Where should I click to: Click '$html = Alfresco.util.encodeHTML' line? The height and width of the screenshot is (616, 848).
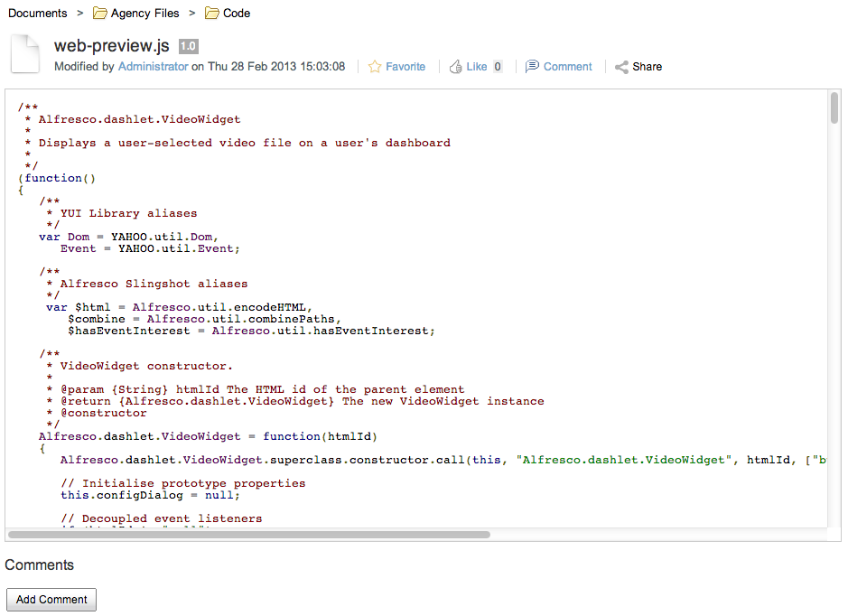[179, 307]
